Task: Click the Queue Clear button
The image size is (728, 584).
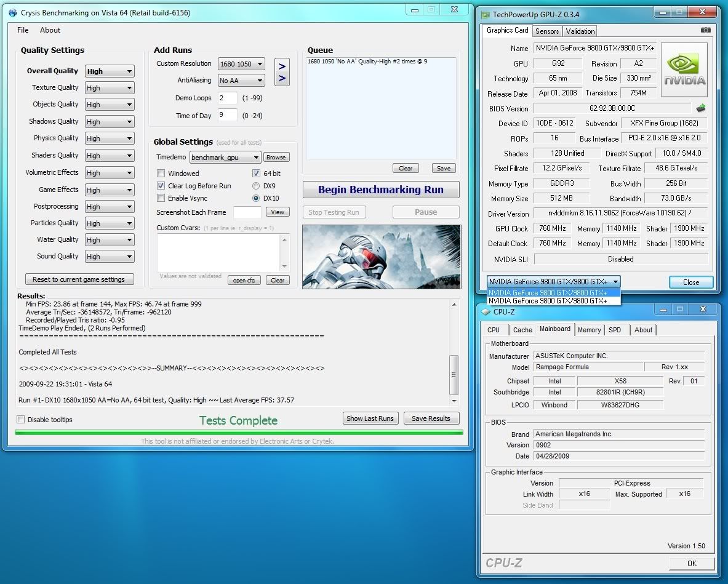Action: 406,168
